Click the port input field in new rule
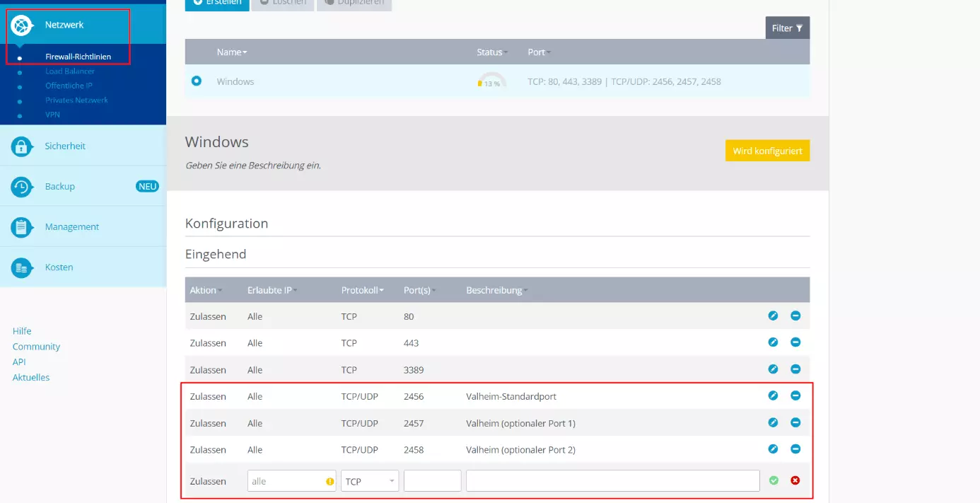This screenshot has height=503, width=980. click(x=433, y=481)
